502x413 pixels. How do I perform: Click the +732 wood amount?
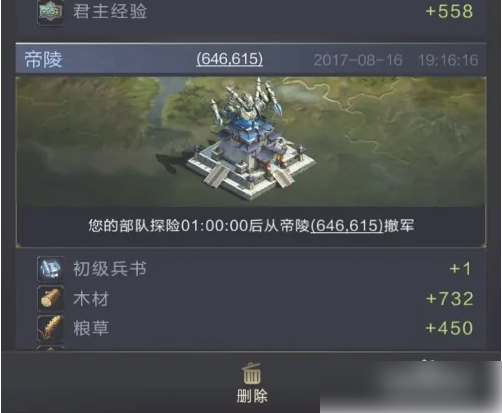click(x=449, y=299)
